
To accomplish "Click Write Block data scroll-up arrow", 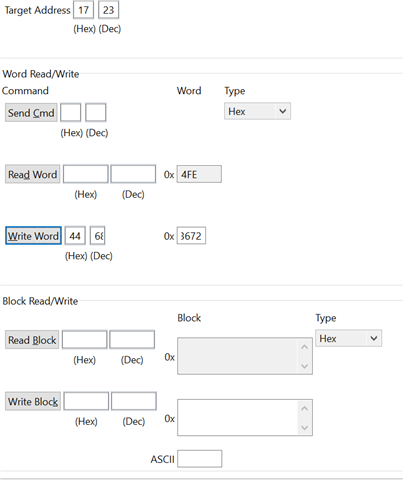I will coord(304,408).
